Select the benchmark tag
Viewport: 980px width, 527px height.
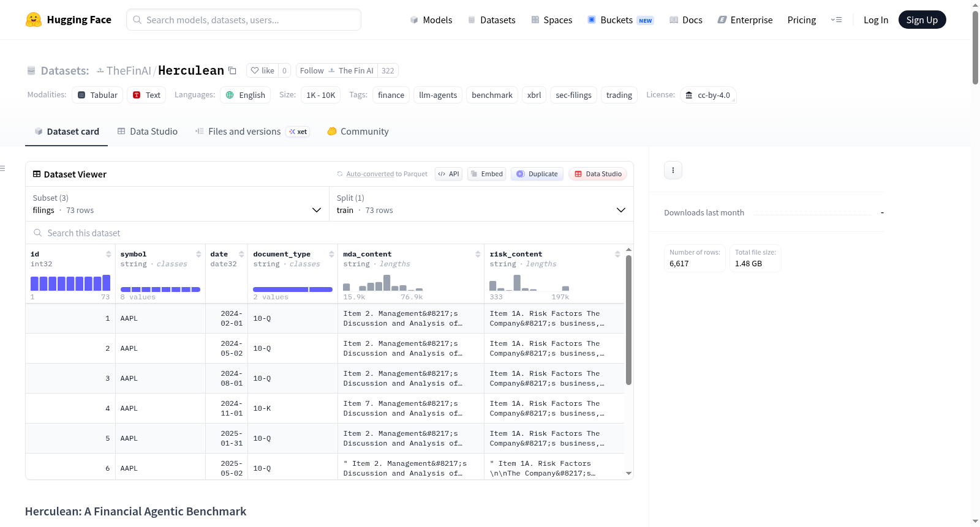(492, 95)
